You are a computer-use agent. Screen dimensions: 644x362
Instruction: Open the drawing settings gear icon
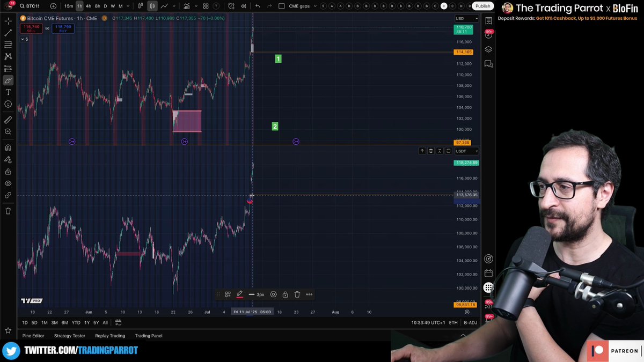pyautogui.click(x=273, y=294)
